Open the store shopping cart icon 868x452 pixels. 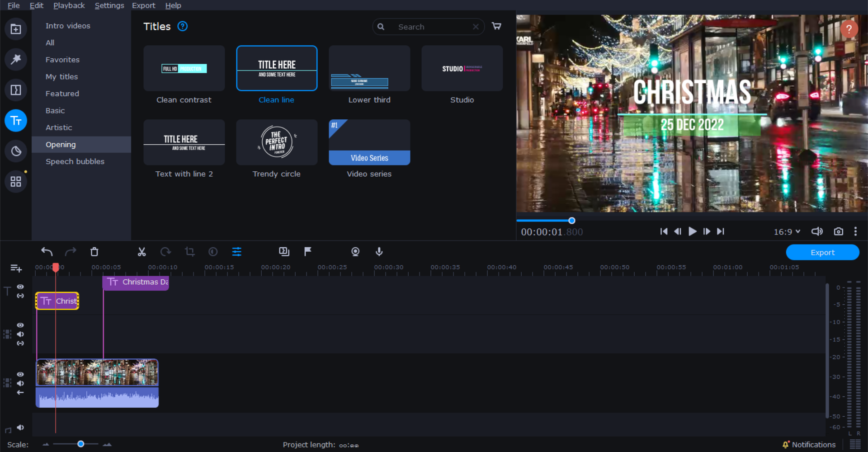(496, 26)
